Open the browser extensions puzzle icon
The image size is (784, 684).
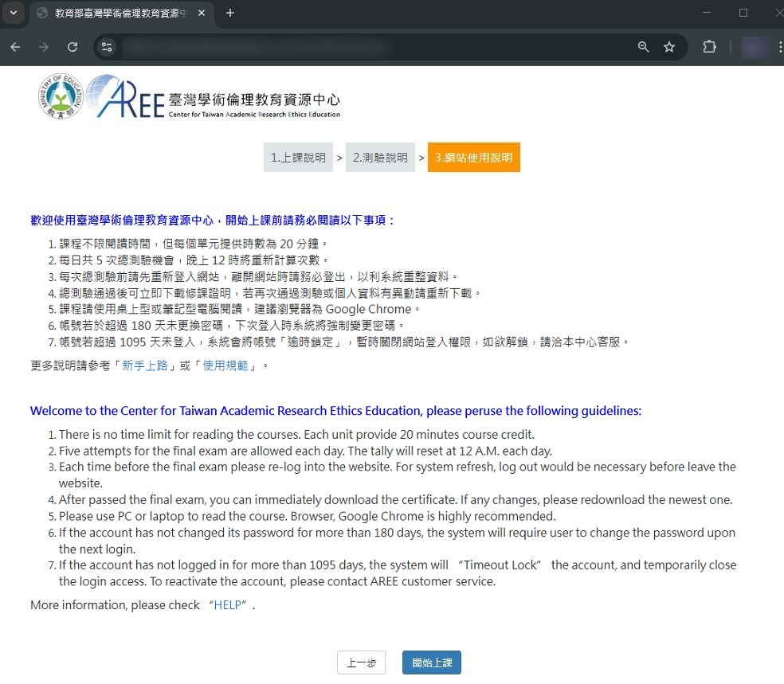pos(709,47)
